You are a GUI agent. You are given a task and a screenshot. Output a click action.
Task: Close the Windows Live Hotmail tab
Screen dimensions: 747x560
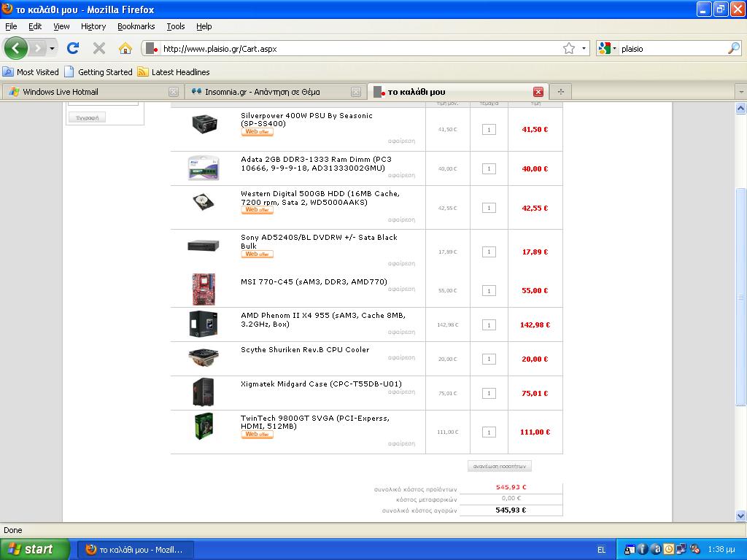pos(174,92)
